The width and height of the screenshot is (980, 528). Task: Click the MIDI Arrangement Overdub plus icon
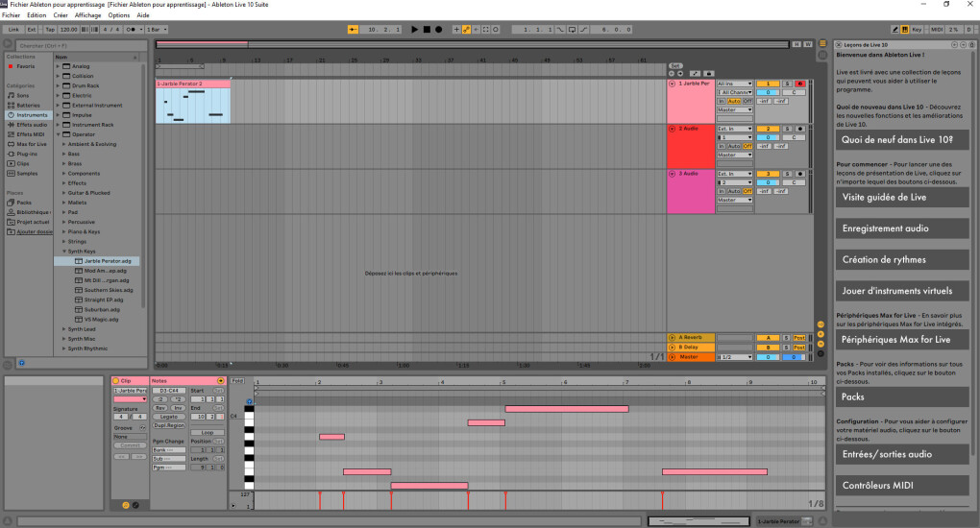pos(456,30)
